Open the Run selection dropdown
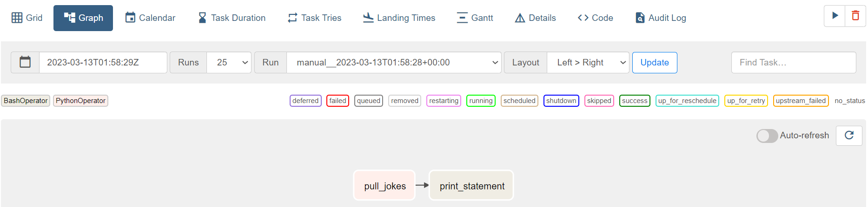This screenshot has height=207, width=868. pos(394,63)
